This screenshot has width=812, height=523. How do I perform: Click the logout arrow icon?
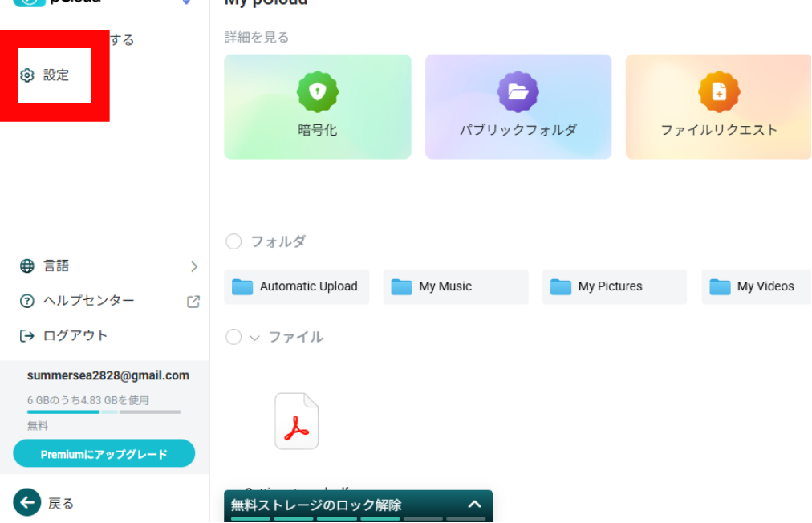[x=27, y=336]
